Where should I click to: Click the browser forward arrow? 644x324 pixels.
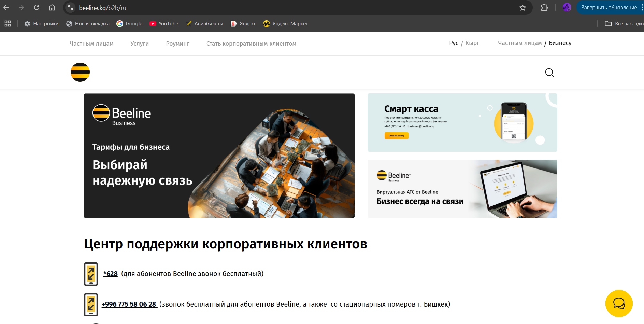(x=21, y=8)
